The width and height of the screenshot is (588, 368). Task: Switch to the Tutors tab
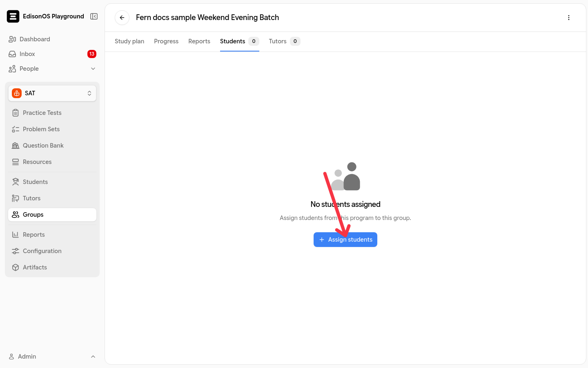click(285, 41)
